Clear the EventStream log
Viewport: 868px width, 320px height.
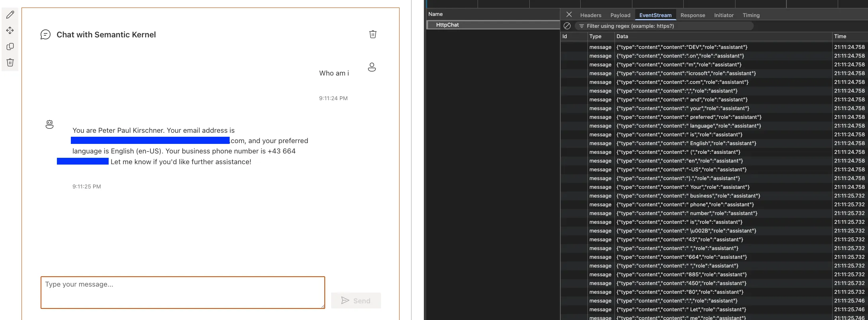pos(567,26)
